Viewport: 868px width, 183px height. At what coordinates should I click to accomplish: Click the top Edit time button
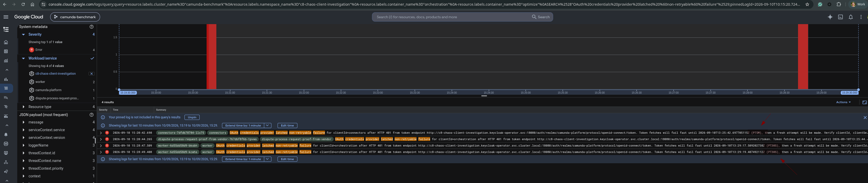tap(287, 126)
